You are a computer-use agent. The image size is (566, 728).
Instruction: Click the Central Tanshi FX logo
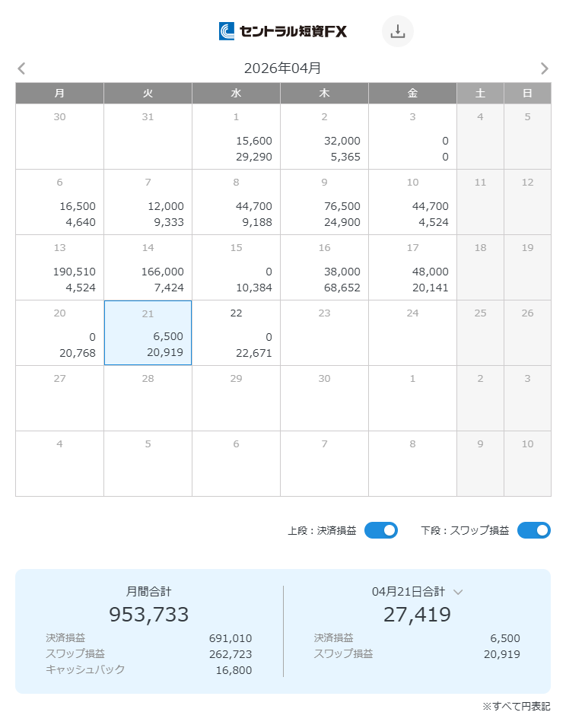click(x=283, y=31)
